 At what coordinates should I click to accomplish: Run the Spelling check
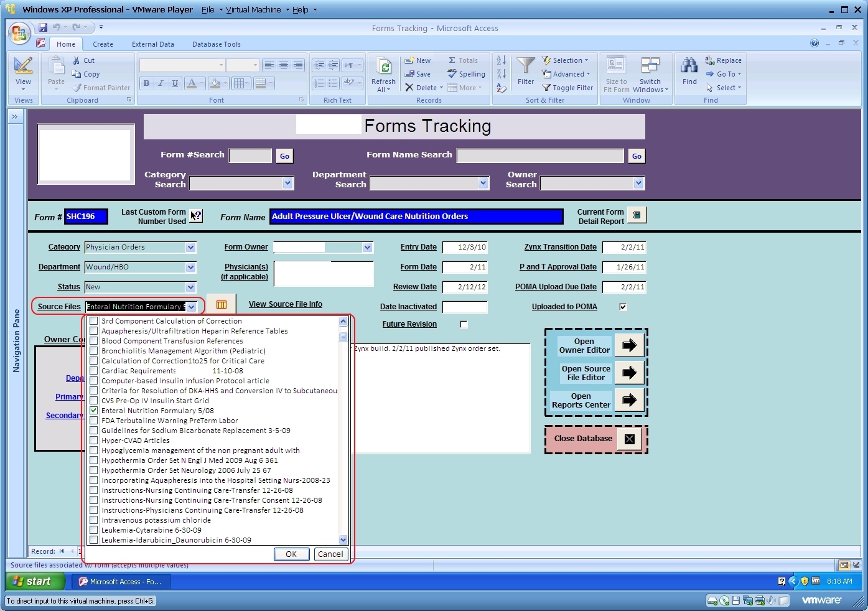point(466,74)
